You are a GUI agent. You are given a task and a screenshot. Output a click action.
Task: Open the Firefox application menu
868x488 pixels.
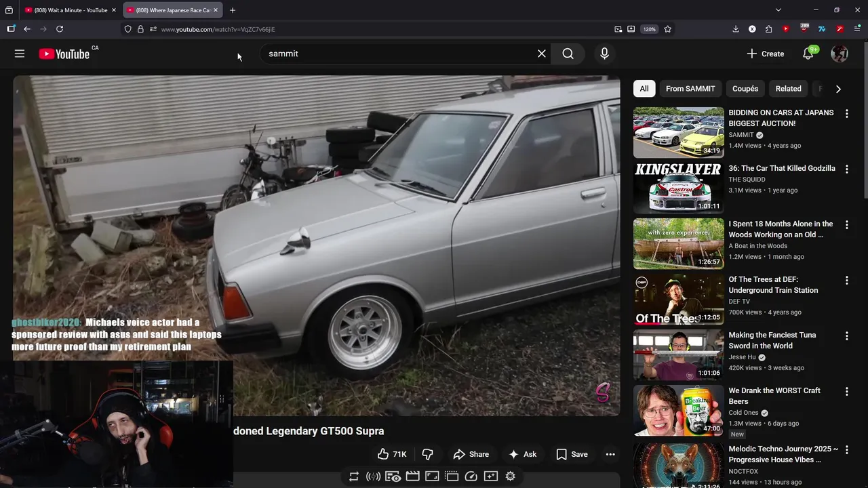point(856,29)
